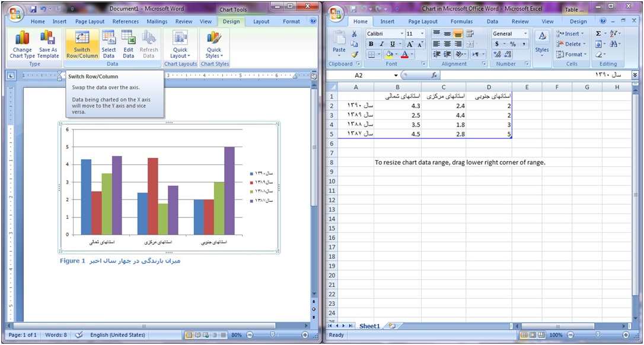Open the Quick Layout gallery
Viewport: 644px width, 345px height.
tap(180, 45)
